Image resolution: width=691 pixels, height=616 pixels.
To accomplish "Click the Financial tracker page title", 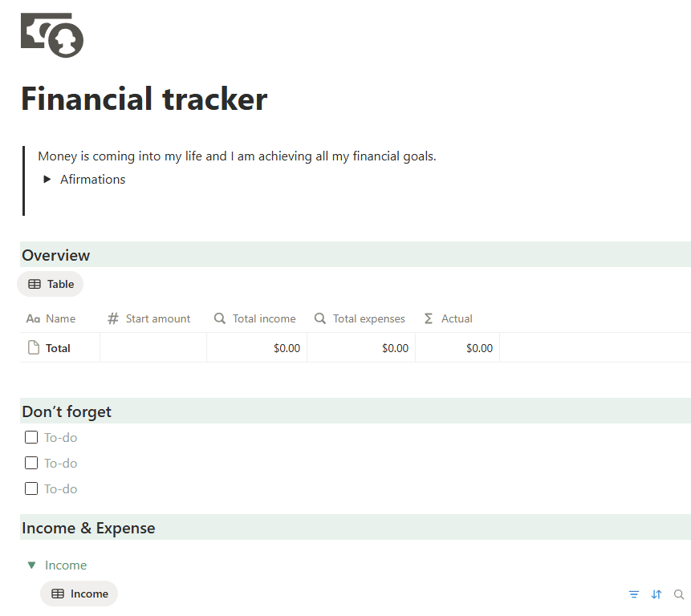I will tap(144, 99).
